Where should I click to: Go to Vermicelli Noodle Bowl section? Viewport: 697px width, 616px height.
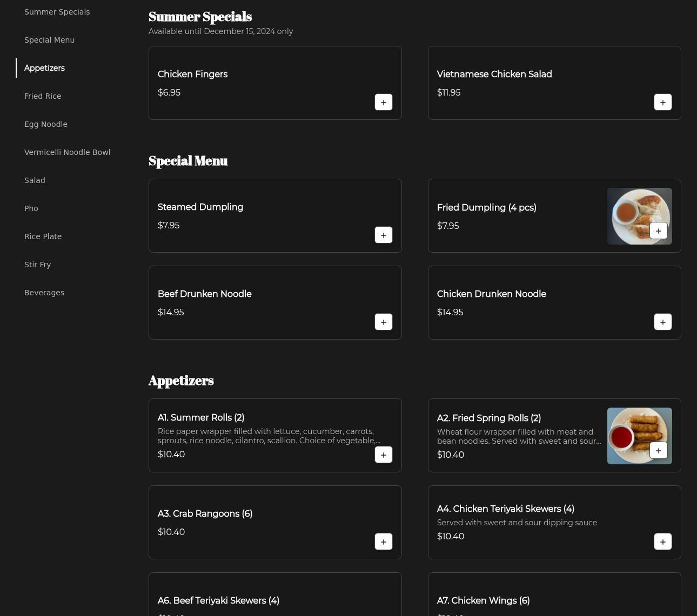point(67,152)
